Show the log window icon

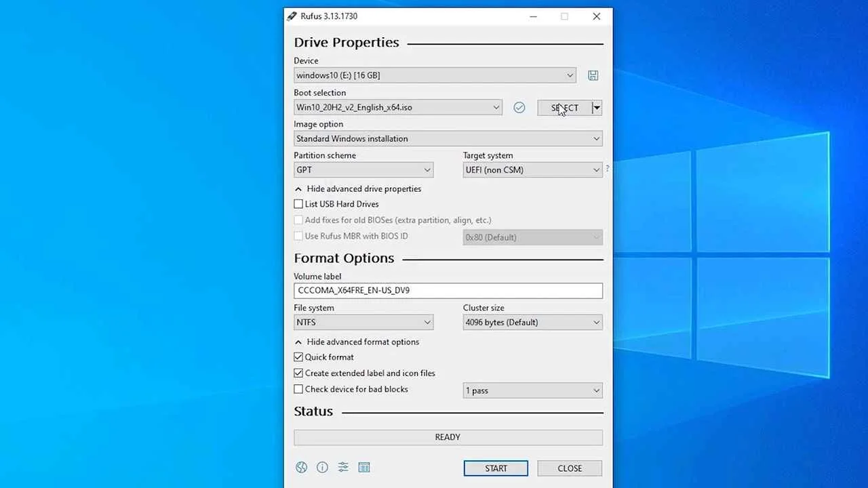[364, 467]
